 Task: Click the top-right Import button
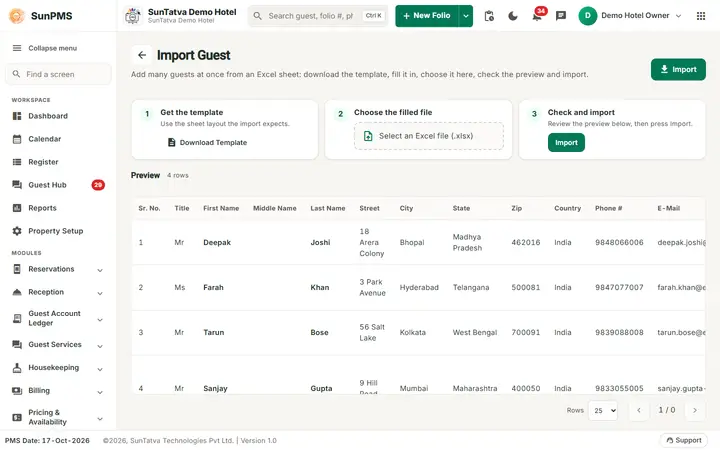click(678, 69)
